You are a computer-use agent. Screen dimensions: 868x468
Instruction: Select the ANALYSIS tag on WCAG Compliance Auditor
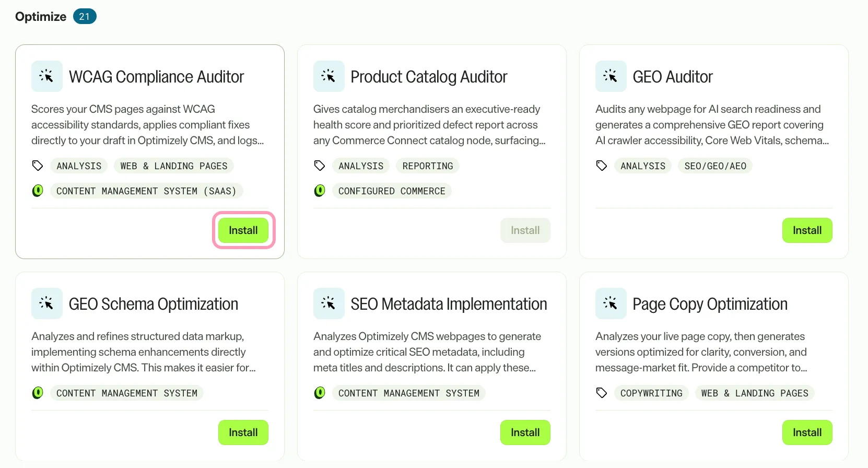(x=79, y=166)
